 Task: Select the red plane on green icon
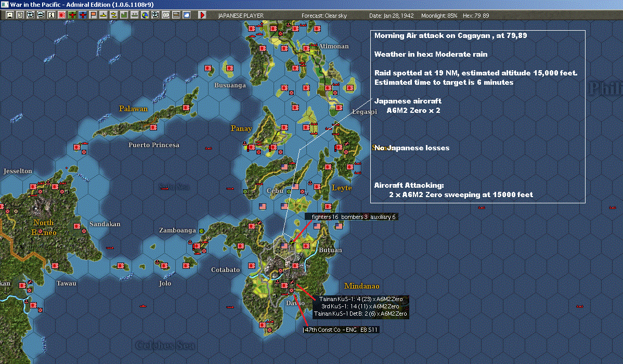coord(72,15)
